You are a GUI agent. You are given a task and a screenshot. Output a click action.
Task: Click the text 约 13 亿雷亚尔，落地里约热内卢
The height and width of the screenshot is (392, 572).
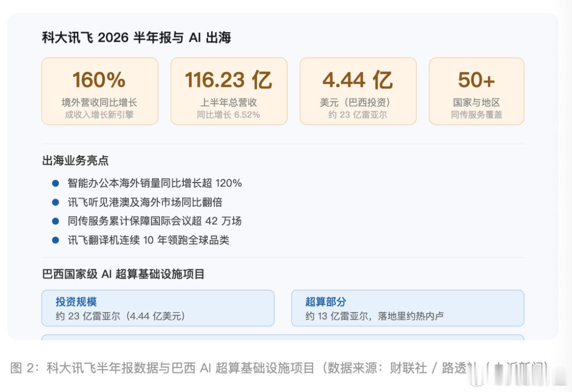coord(374,316)
